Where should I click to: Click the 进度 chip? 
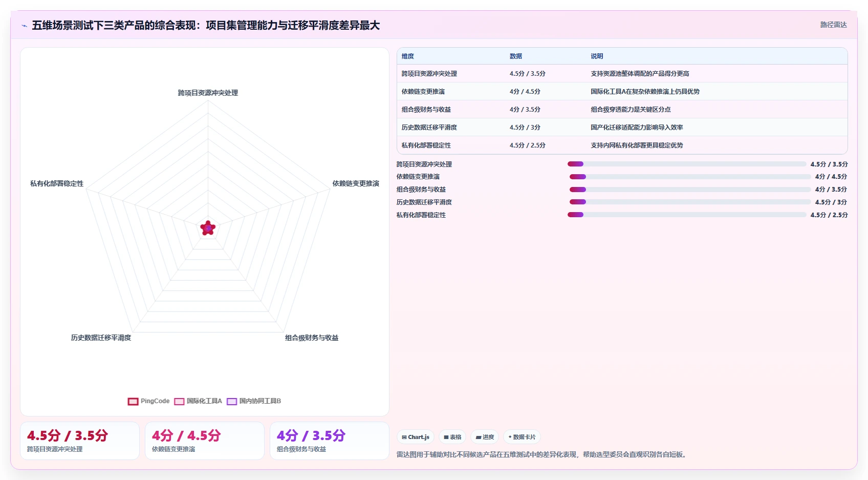[485, 437]
